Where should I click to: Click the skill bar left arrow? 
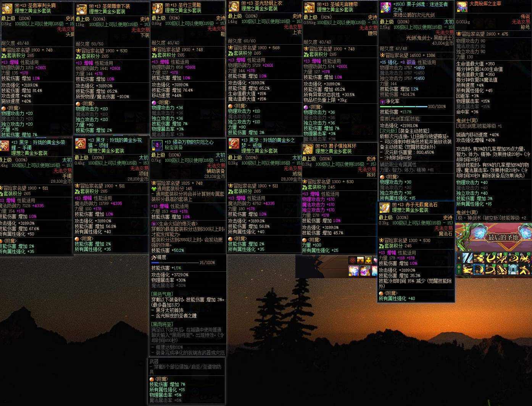click(x=459, y=258)
